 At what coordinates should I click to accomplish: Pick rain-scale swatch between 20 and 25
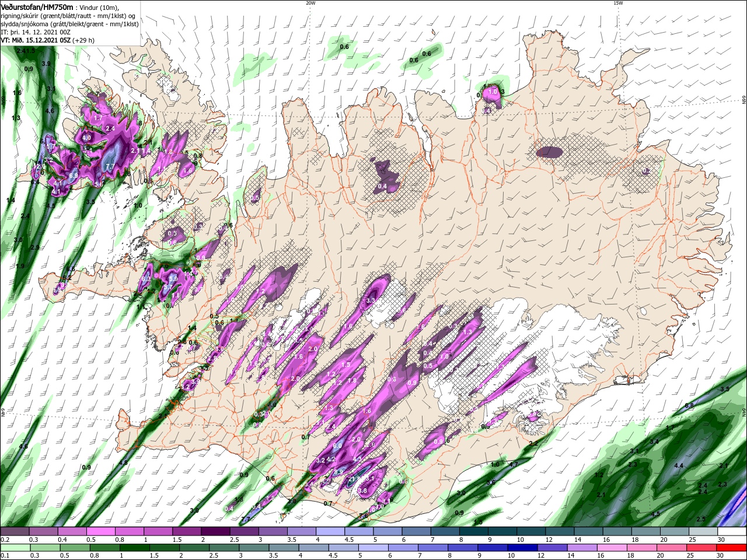(x=671, y=548)
